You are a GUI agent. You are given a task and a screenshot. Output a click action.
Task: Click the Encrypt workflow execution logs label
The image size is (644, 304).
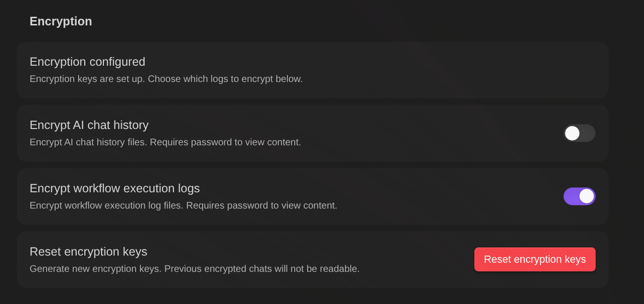115,188
